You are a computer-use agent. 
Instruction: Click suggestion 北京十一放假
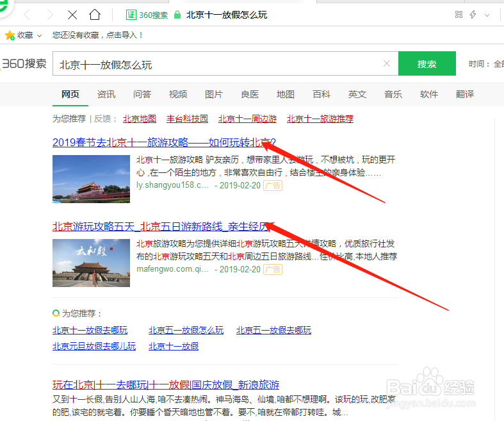click(174, 346)
